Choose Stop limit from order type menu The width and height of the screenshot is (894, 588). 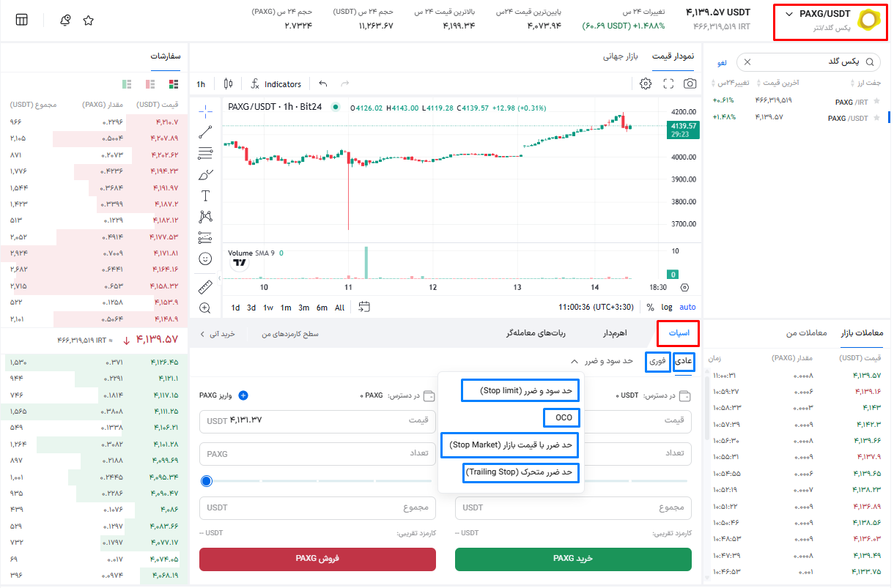(x=520, y=390)
